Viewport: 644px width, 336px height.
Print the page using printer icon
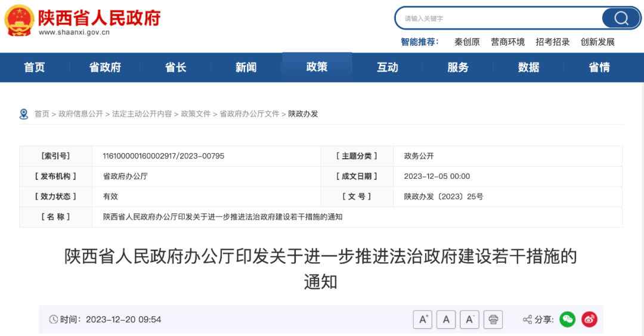tap(493, 320)
